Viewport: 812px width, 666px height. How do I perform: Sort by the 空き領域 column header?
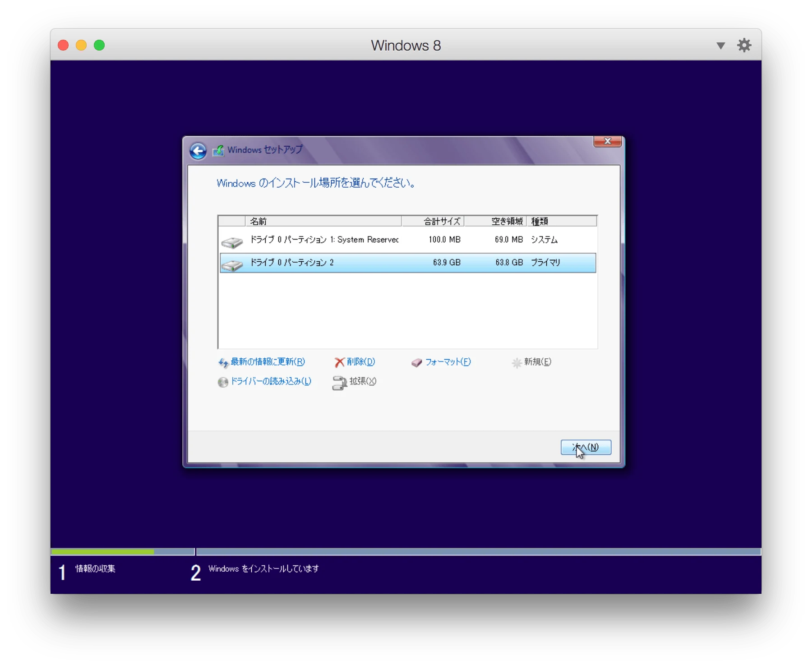(x=496, y=221)
